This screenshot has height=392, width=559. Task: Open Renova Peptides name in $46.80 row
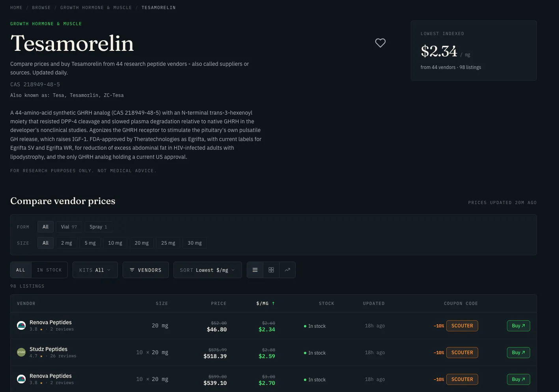coord(50,322)
